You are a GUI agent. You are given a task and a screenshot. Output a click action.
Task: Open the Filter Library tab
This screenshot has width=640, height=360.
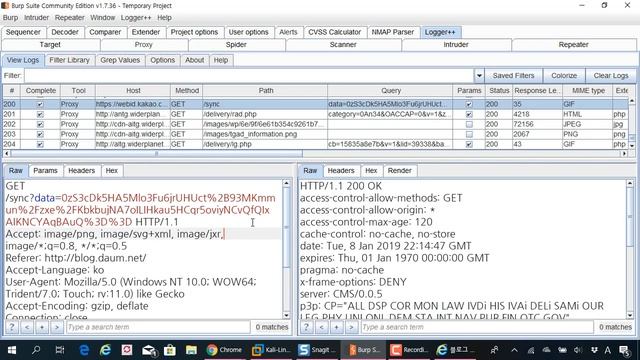click(x=69, y=60)
